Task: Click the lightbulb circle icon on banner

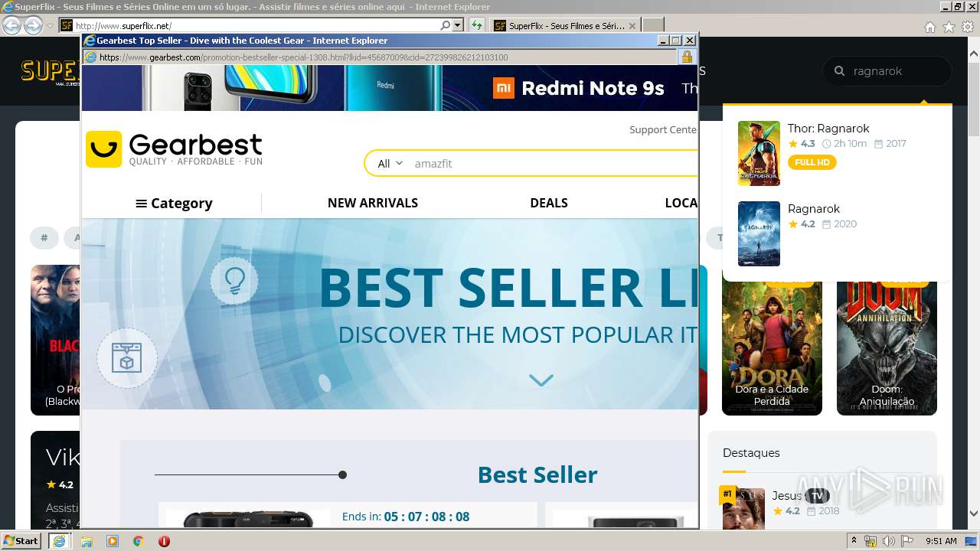Action: coord(234,282)
